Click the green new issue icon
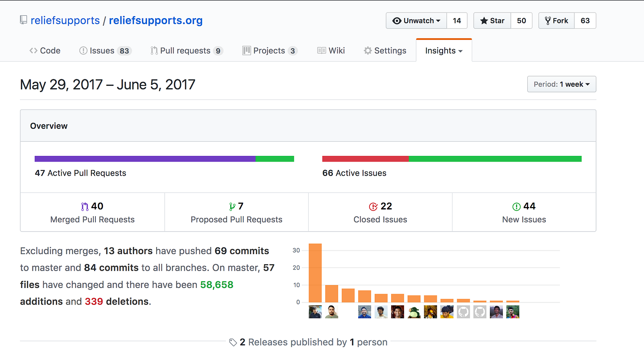The height and width of the screenshot is (350, 644). [x=516, y=207]
